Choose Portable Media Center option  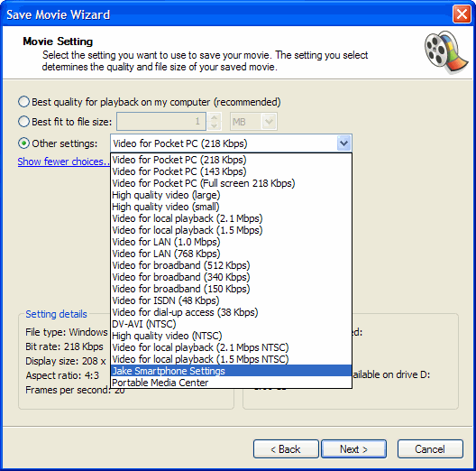(x=231, y=383)
